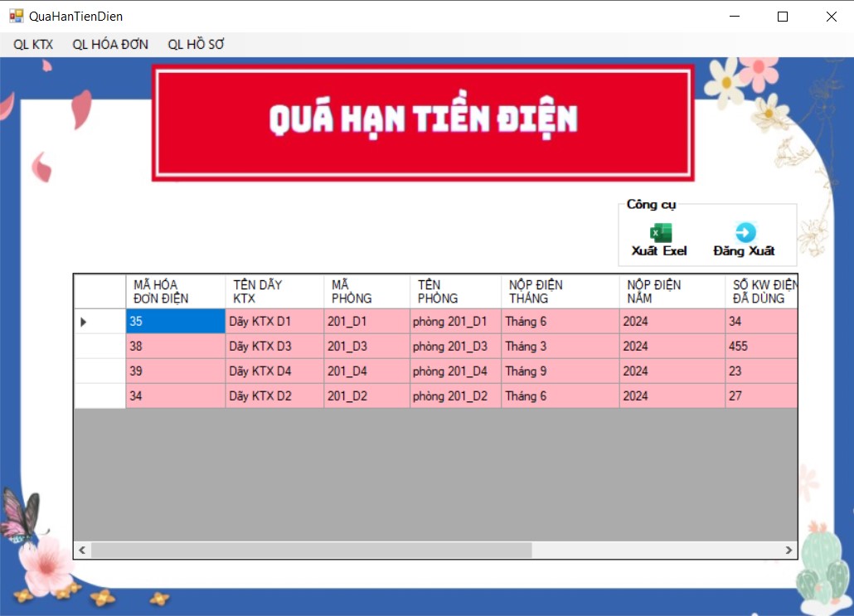
Task: Click kW value 455 cell
Action: (x=761, y=346)
